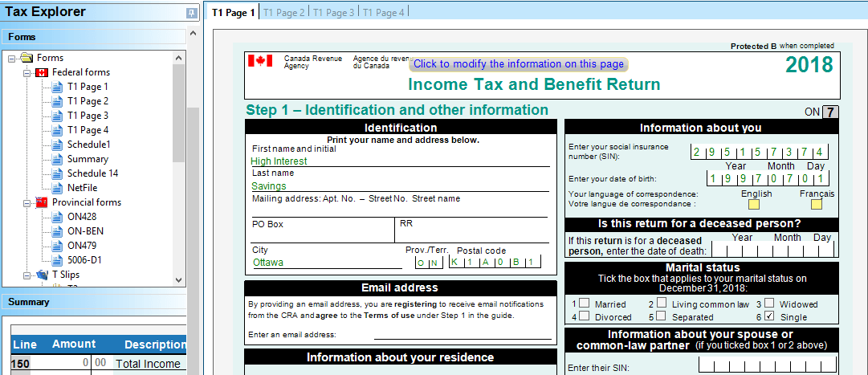Click the modify information on this page banner
The width and height of the screenshot is (868, 375).
coord(518,64)
